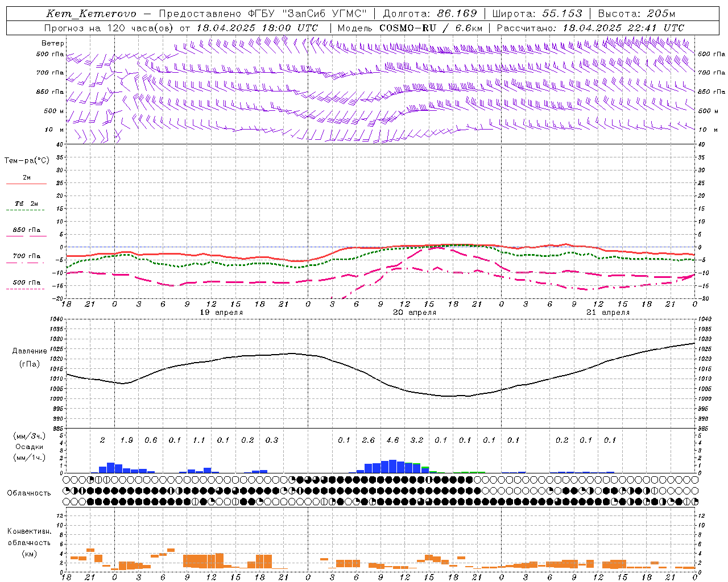Select the longitude value 86.169

pos(457,14)
